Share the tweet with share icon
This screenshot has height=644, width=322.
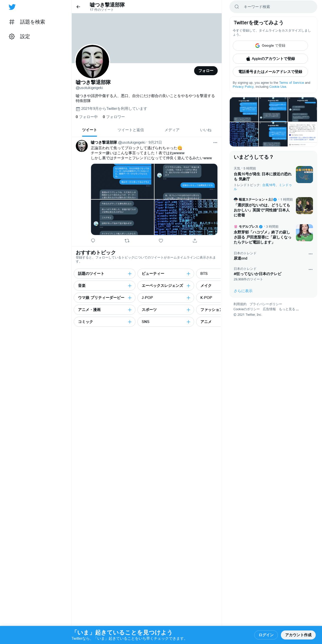[x=195, y=240]
